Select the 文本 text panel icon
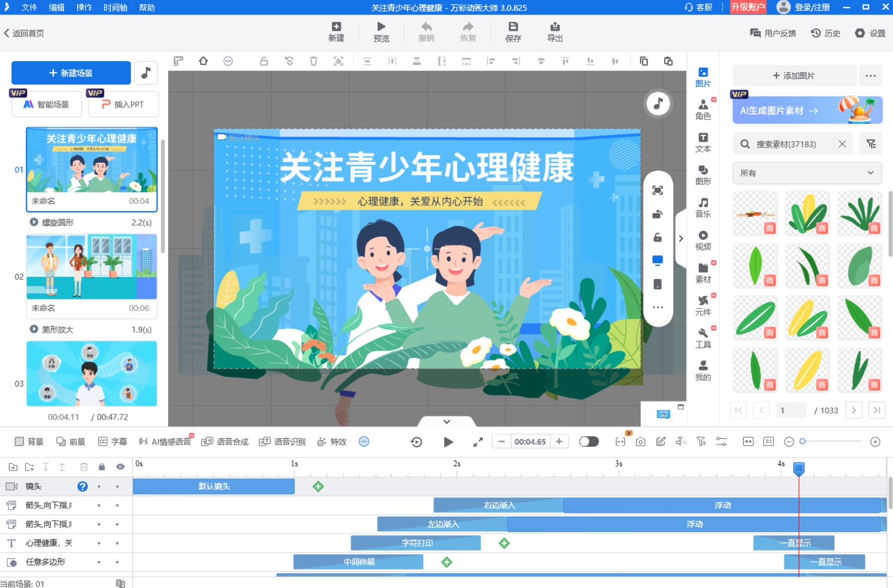The width and height of the screenshot is (893, 588). click(x=704, y=141)
